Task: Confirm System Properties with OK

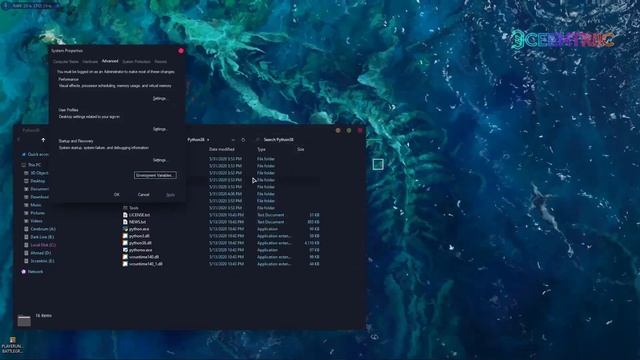Action: [117, 195]
